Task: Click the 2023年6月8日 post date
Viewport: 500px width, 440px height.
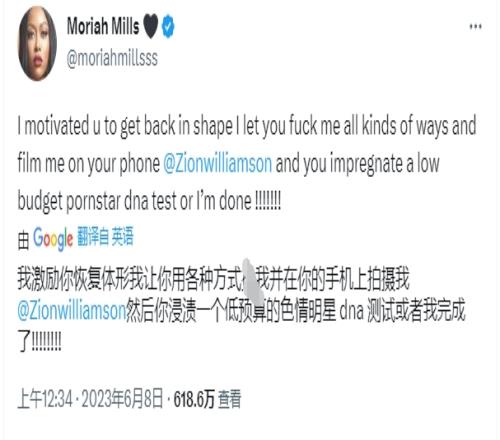Action: [x=122, y=399]
